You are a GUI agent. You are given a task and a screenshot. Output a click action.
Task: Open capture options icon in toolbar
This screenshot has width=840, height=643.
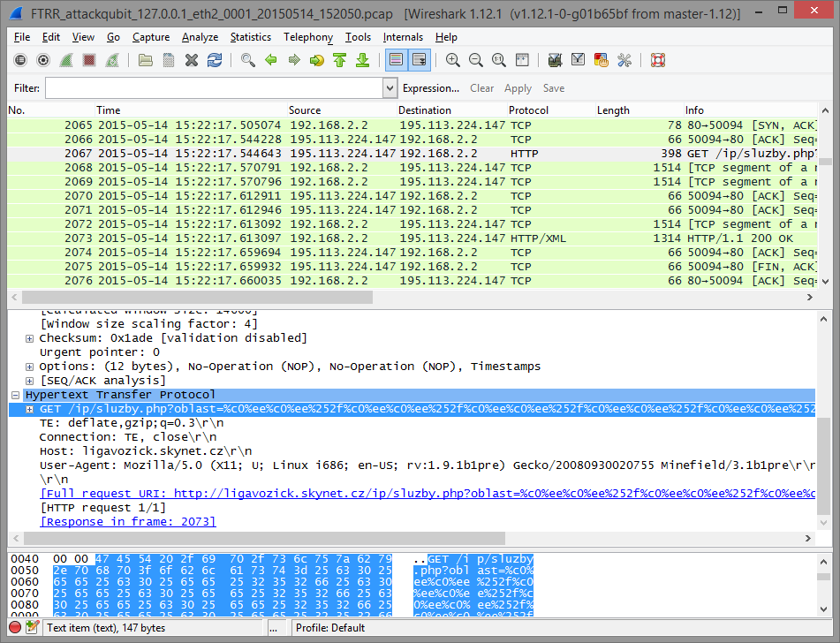(x=43, y=60)
